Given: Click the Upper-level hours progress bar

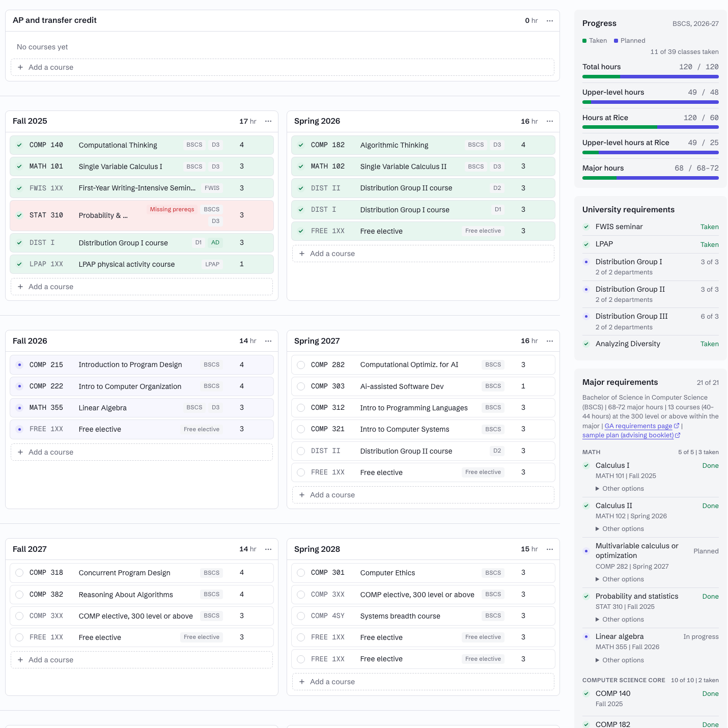Looking at the screenshot, I should tap(651, 102).
